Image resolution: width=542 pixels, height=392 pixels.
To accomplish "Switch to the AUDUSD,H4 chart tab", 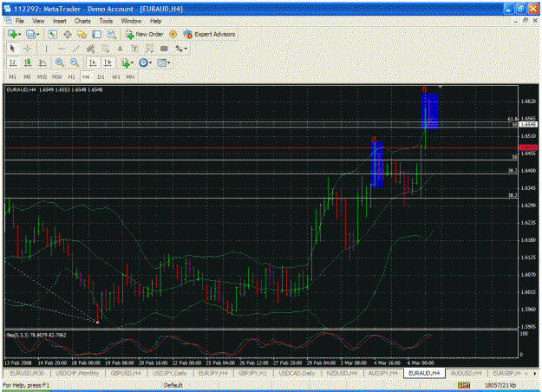I will 466,373.
